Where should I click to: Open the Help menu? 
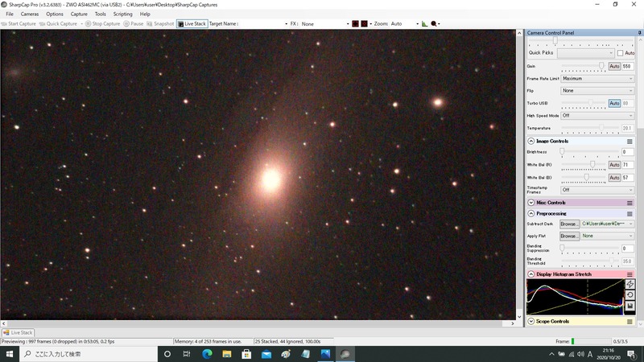[x=145, y=14]
